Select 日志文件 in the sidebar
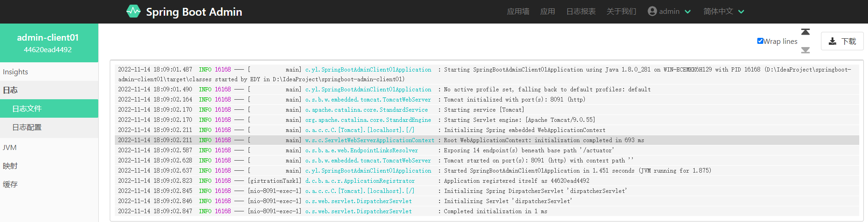 pos(27,108)
